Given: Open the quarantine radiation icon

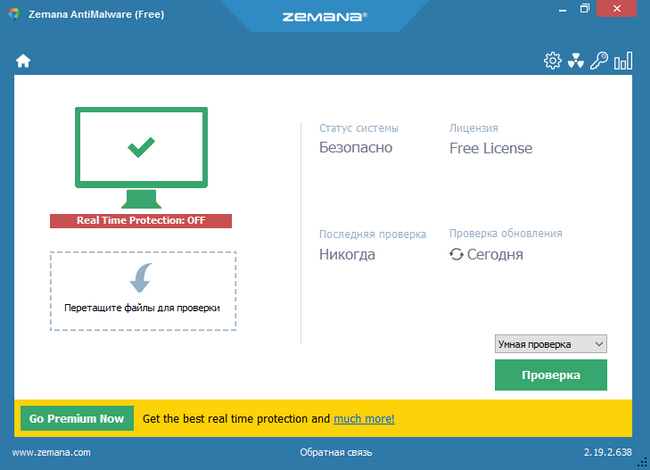Looking at the screenshot, I should pos(576,61).
